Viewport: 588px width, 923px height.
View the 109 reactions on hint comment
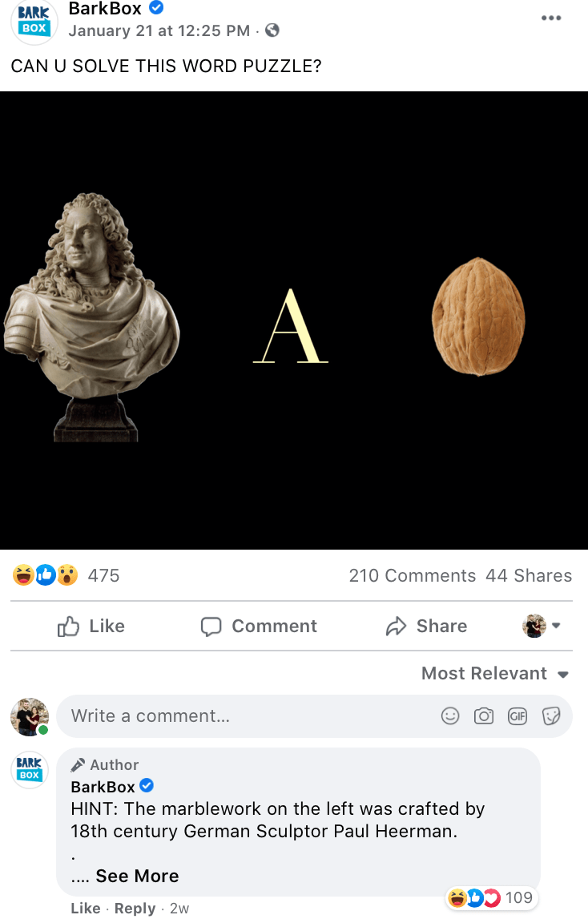point(490,897)
